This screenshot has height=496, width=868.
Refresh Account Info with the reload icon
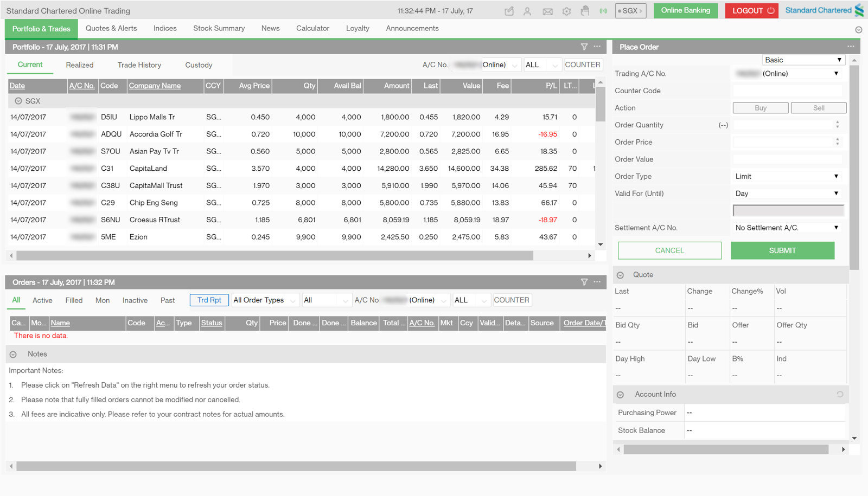point(840,394)
